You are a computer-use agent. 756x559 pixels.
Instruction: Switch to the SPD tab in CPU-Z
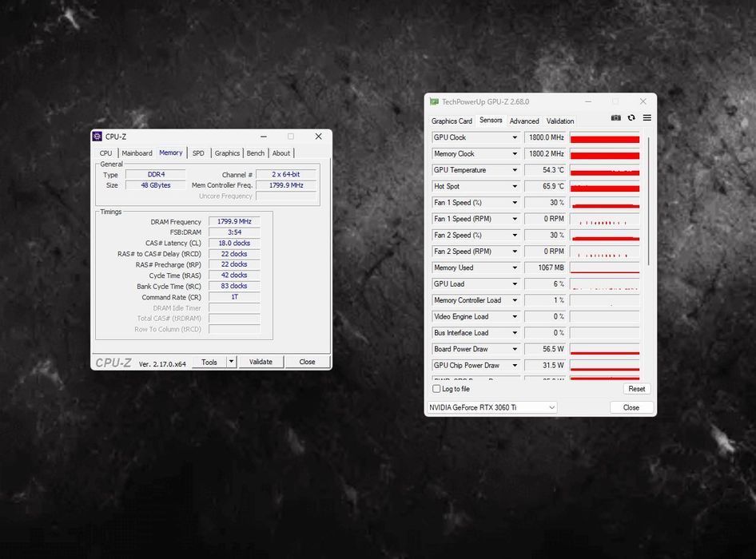coord(198,153)
